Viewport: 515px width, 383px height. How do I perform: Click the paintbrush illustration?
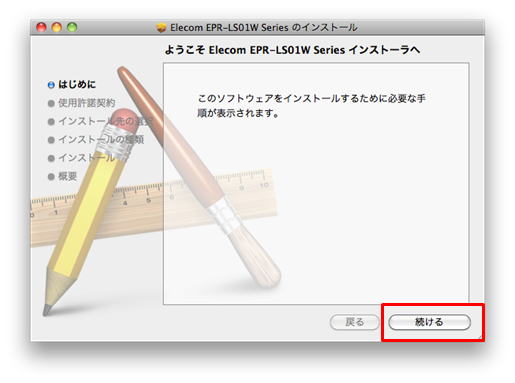199,177
